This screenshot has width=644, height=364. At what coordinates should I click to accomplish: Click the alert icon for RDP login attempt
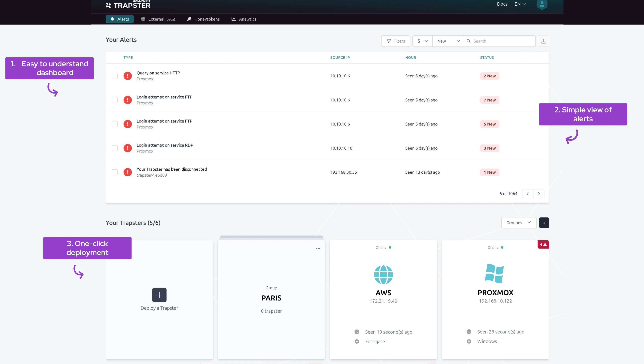127,148
